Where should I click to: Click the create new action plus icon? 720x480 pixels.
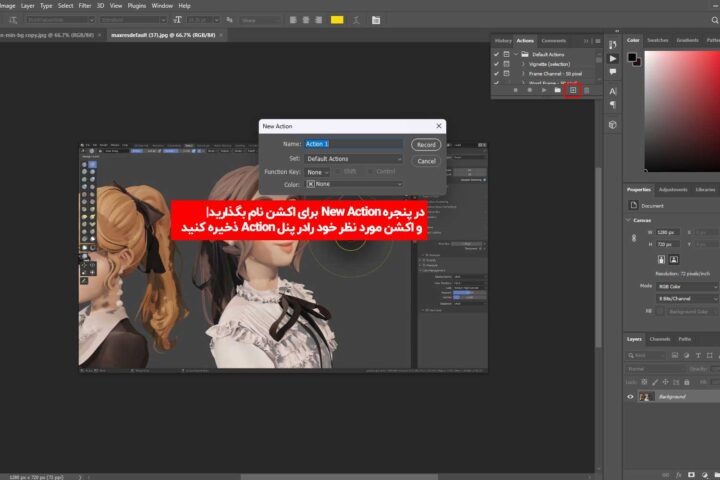tap(573, 90)
